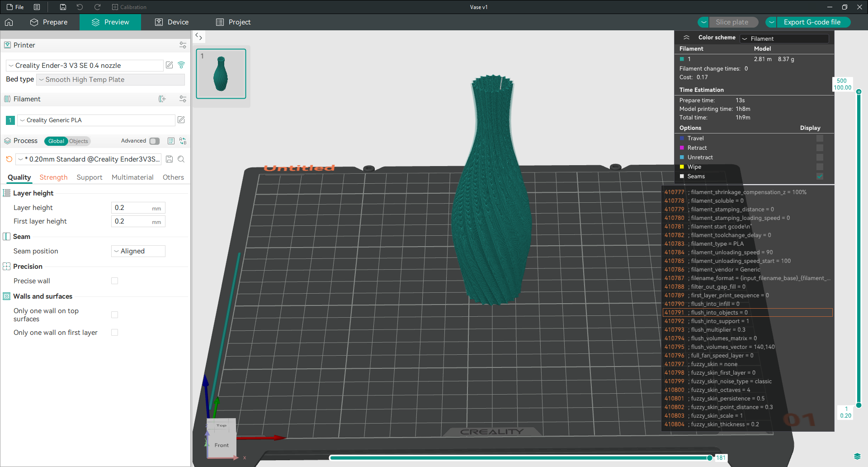Uncheck the Seams display checkbox
The height and width of the screenshot is (467, 868).
(x=820, y=176)
